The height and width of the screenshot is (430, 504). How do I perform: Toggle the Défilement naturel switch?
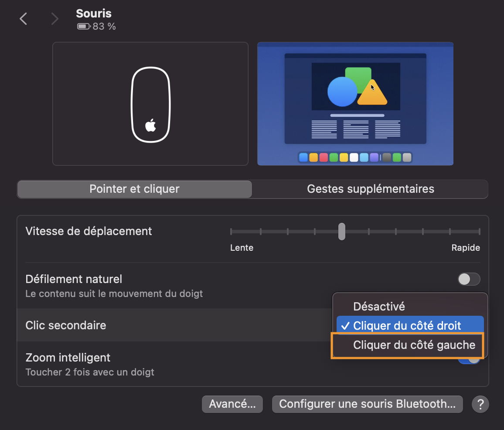[469, 279]
